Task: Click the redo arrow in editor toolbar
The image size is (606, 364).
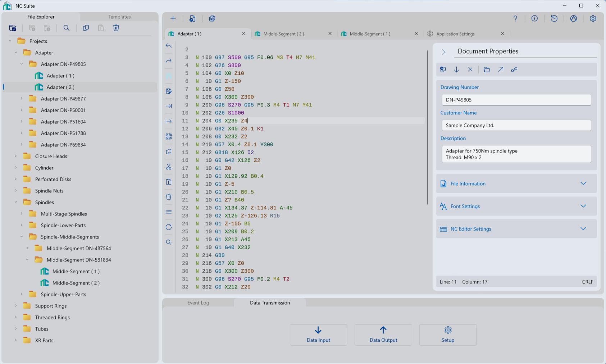Action: (x=169, y=61)
